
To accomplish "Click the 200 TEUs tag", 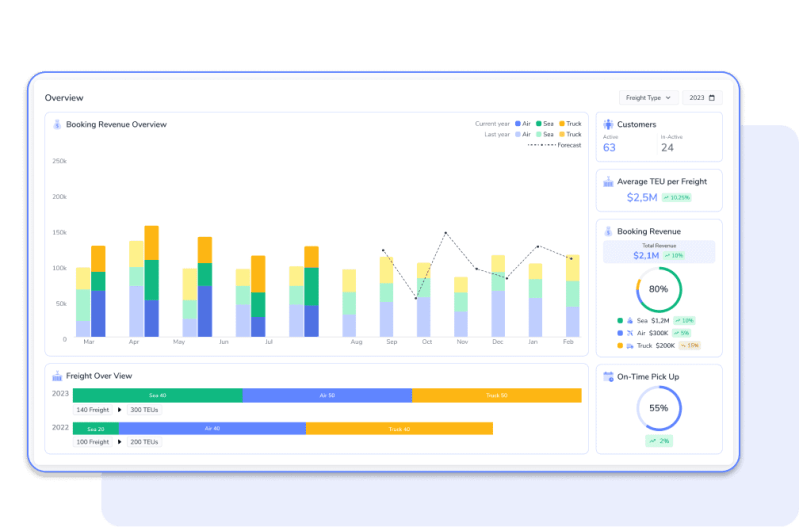I will 144,442.
